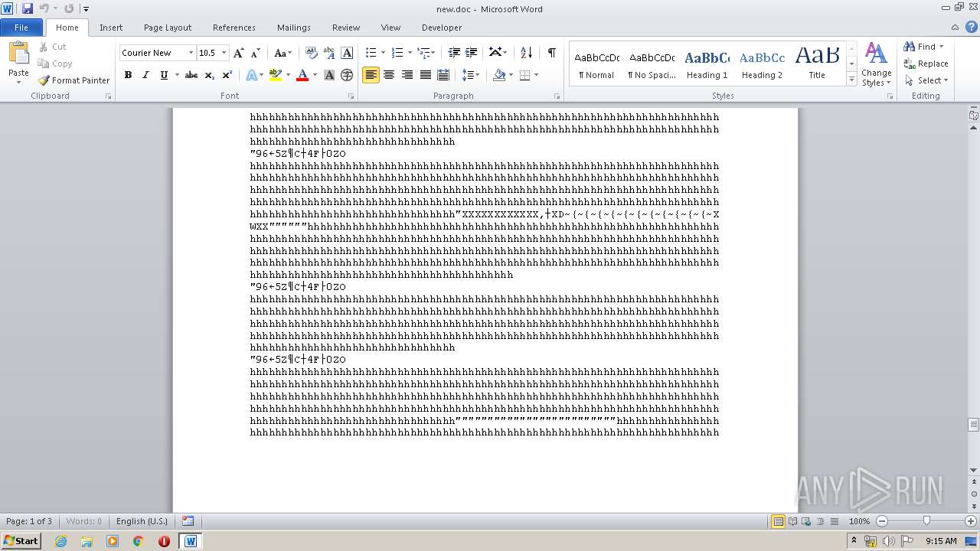Screen dimensions: 980x551
Task: Switch to Web Layout view icon
Action: tap(805, 521)
